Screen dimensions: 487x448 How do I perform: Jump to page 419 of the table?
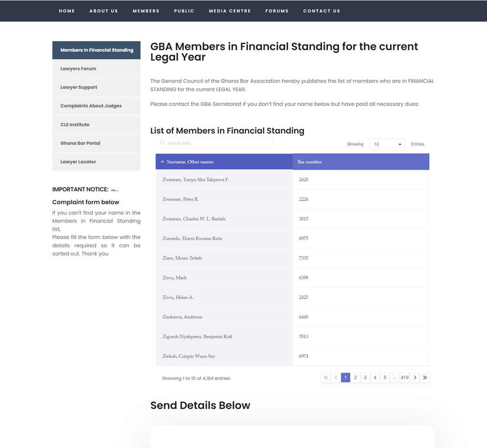[404, 378]
